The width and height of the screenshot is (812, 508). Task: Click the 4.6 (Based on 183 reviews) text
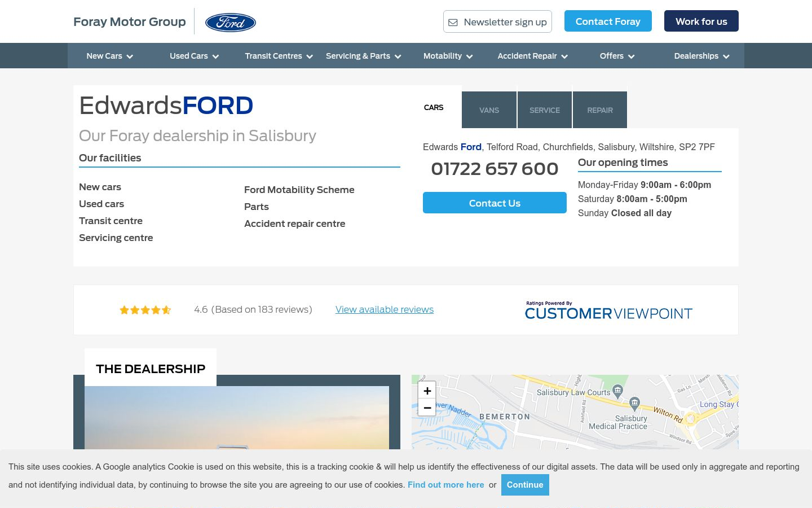point(253,309)
